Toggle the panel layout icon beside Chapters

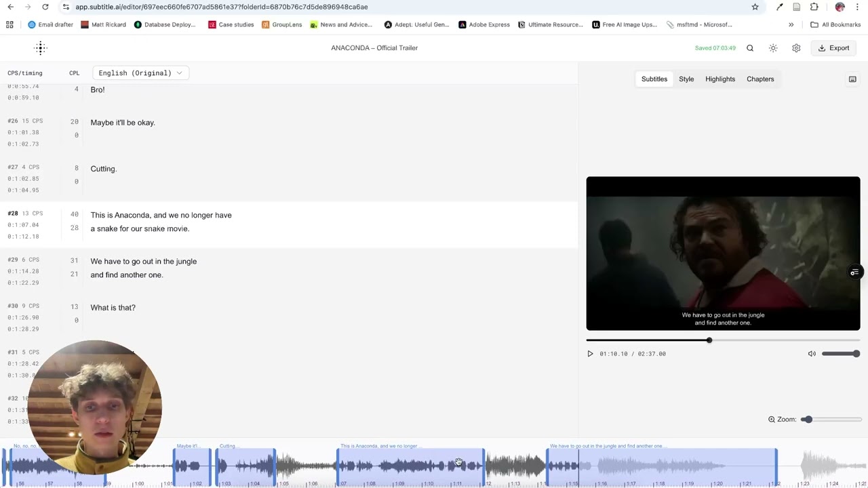[852, 79]
